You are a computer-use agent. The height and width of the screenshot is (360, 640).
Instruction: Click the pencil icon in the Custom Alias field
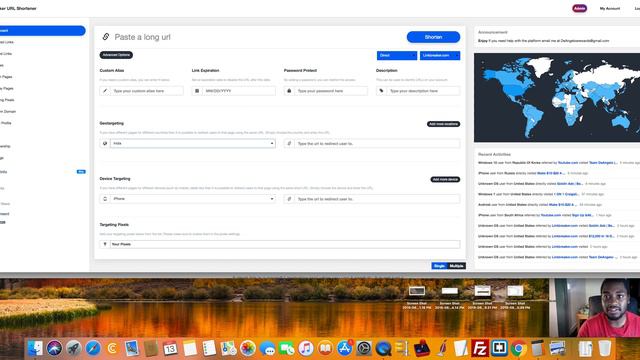point(105,91)
